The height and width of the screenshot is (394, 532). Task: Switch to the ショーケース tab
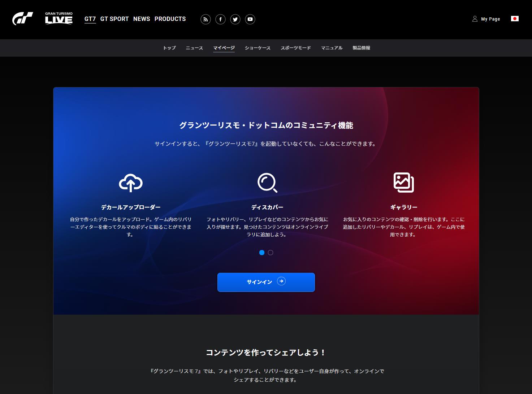click(x=258, y=48)
